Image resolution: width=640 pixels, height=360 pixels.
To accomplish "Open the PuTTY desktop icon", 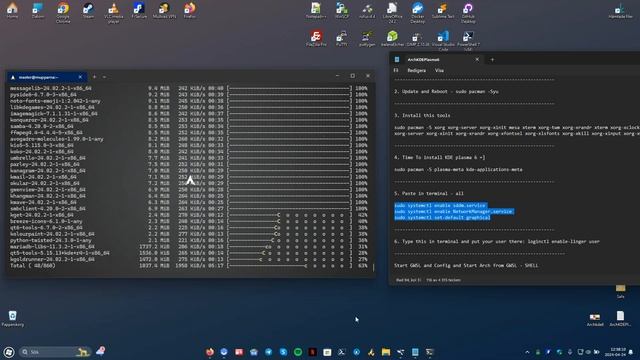I will (x=342, y=38).
